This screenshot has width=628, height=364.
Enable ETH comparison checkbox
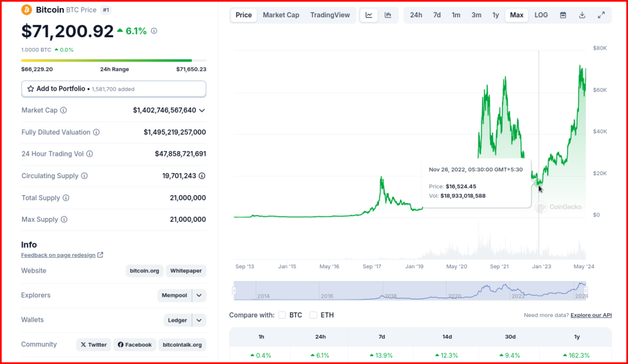[313, 315]
